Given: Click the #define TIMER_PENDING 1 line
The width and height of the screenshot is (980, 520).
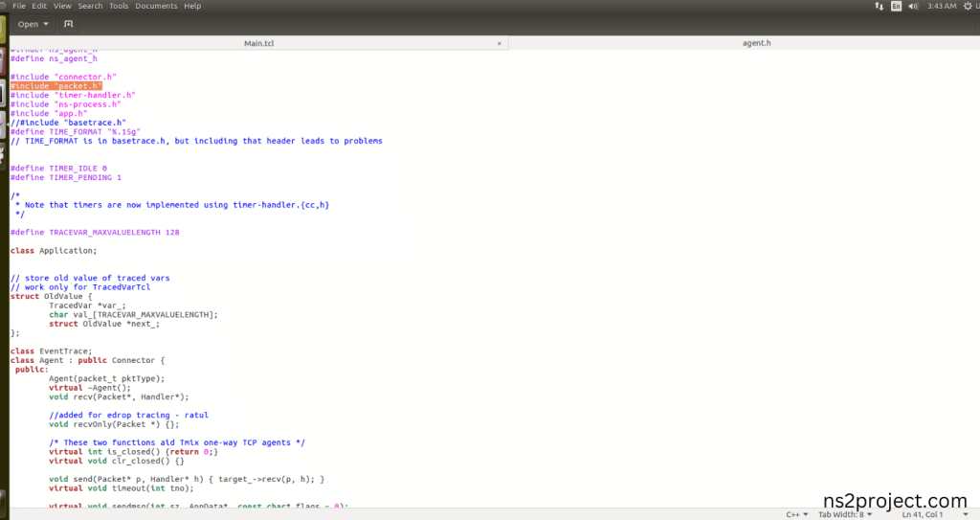Looking at the screenshot, I should pyautogui.click(x=66, y=177).
